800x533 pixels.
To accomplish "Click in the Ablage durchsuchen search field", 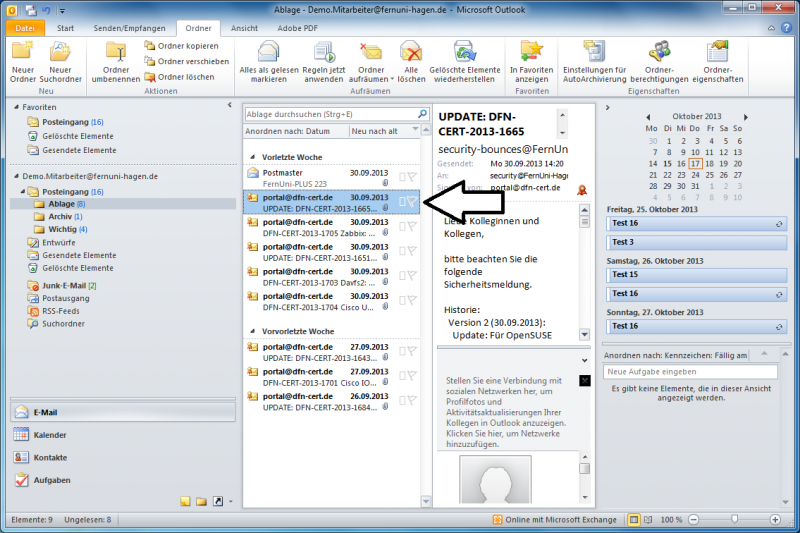I will tap(331, 114).
